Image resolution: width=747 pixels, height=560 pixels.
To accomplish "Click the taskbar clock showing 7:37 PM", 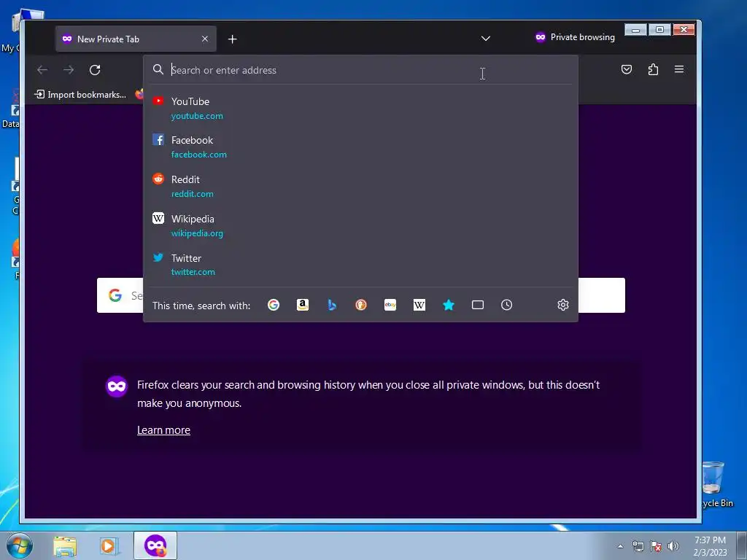I will (710, 545).
